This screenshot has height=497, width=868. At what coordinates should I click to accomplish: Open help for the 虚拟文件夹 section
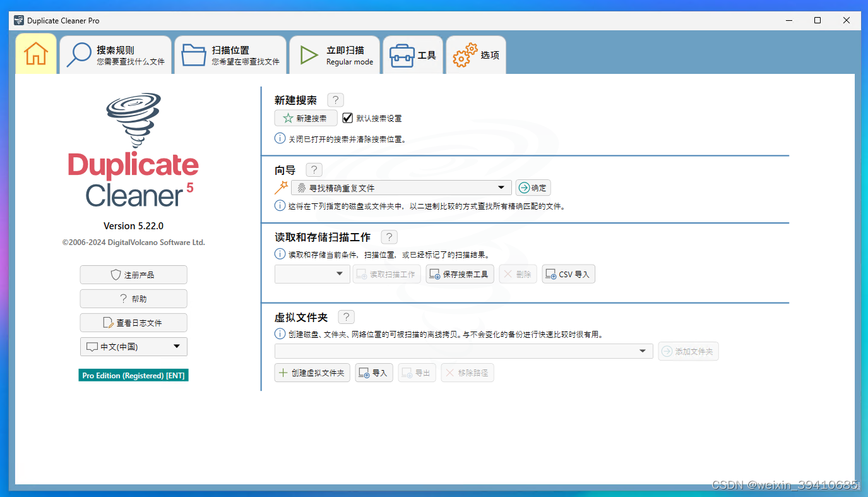[x=346, y=317]
